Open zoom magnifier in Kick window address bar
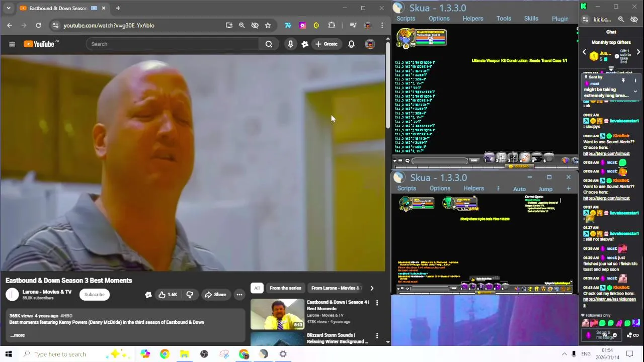This screenshot has height=362, width=644. tap(621, 19)
